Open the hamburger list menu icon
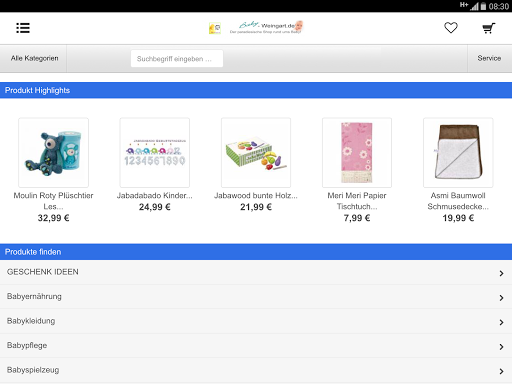The width and height of the screenshot is (512, 384). [x=23, y=28]
